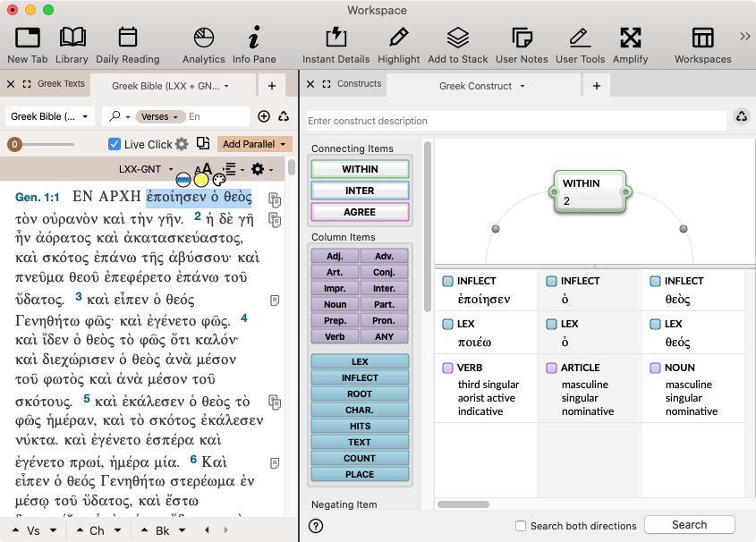The width and height of the screenshot is (756, 542).
Task: Switch to the Greek Construct tab
Action: [x=481, y=86]
